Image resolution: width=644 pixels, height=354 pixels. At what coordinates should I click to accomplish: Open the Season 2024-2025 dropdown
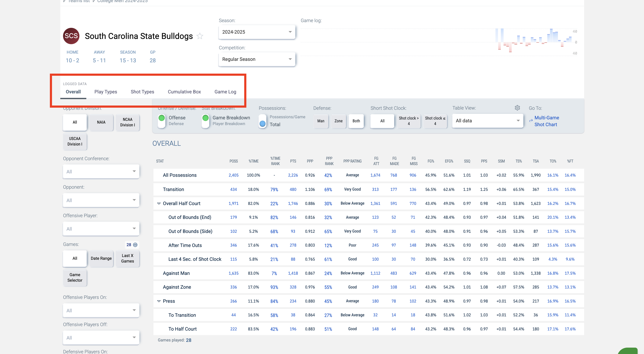coord(257,32)
